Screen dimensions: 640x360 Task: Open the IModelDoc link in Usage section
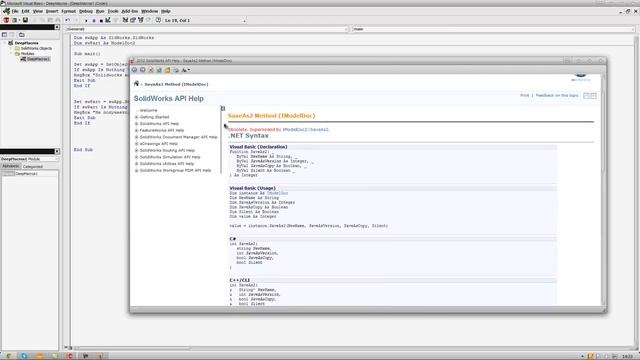click(x=278, y=193)
